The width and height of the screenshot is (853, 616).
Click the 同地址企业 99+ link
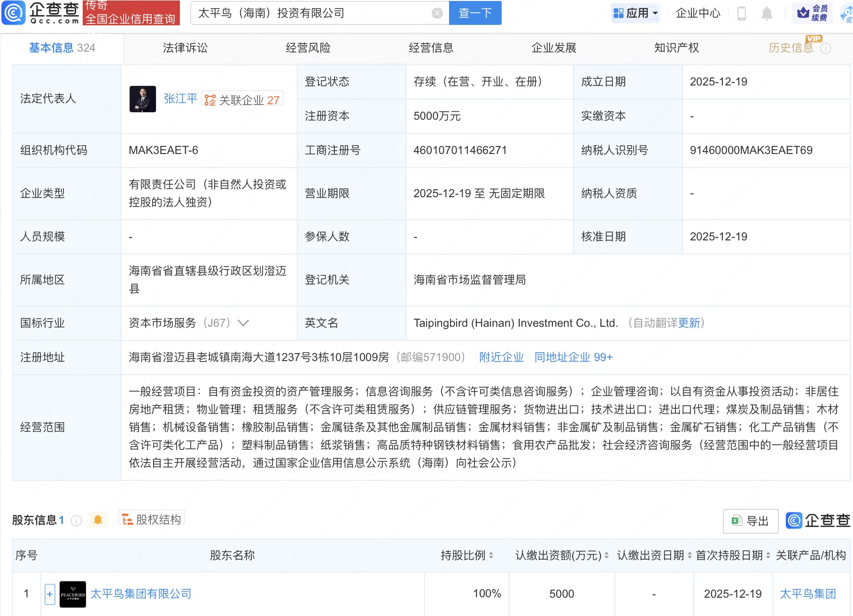tap(573, 357)
